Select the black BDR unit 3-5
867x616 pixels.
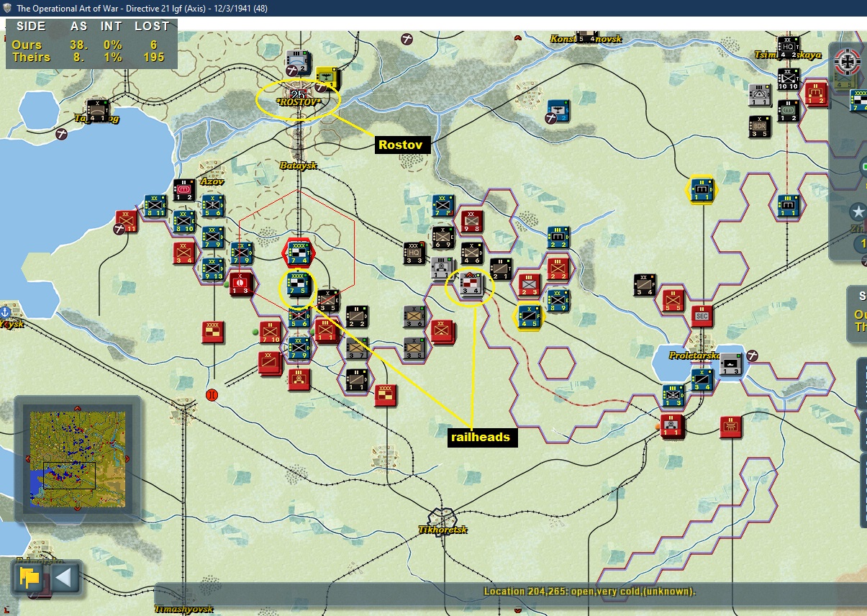[760, 126]
